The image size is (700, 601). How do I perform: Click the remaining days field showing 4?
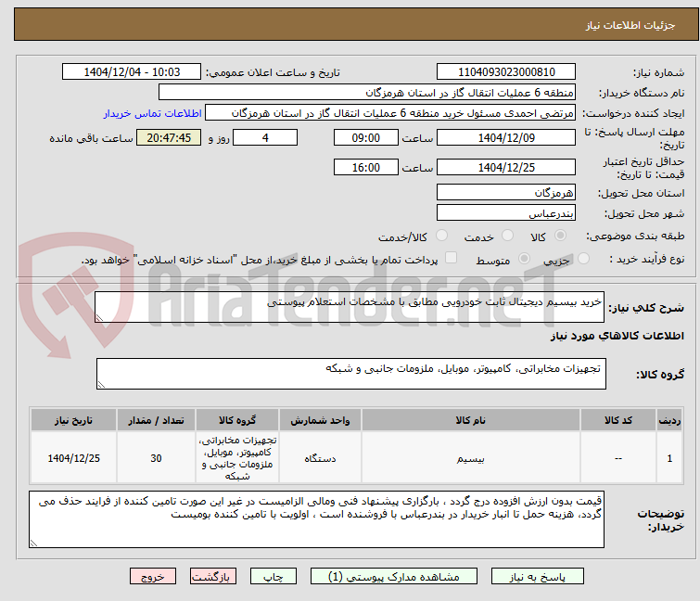click(x=265, y=137)
